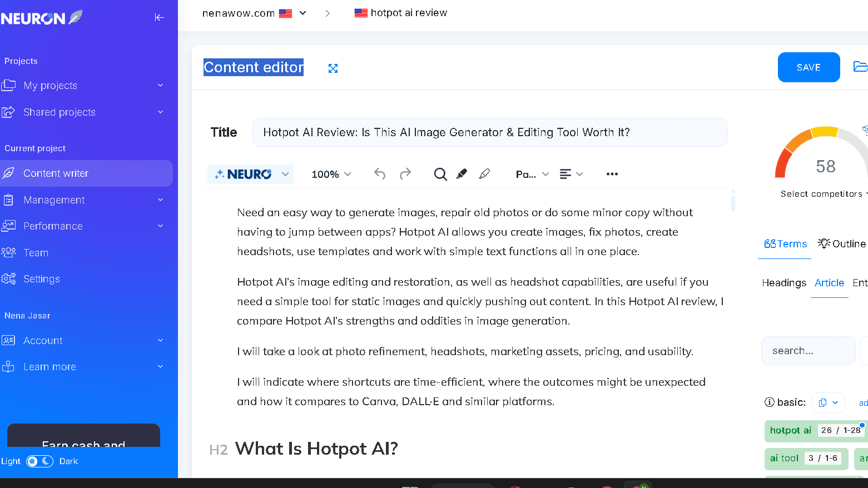Click the Redo arrow in editor toolbar
This screenshot has height=488, width=868.
coord(405,174)
